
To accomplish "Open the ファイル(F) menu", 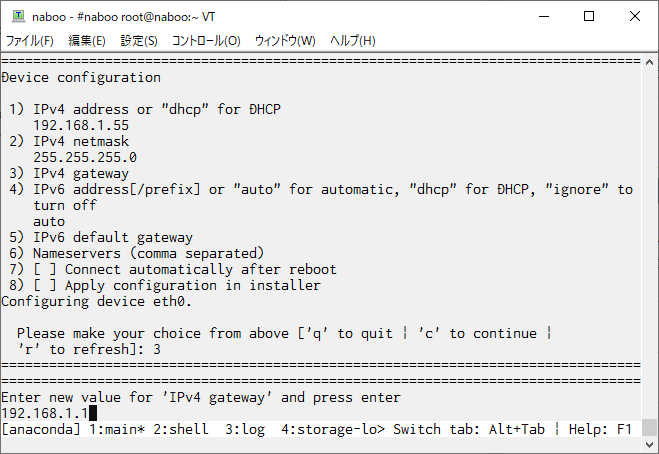I will 29,41.
